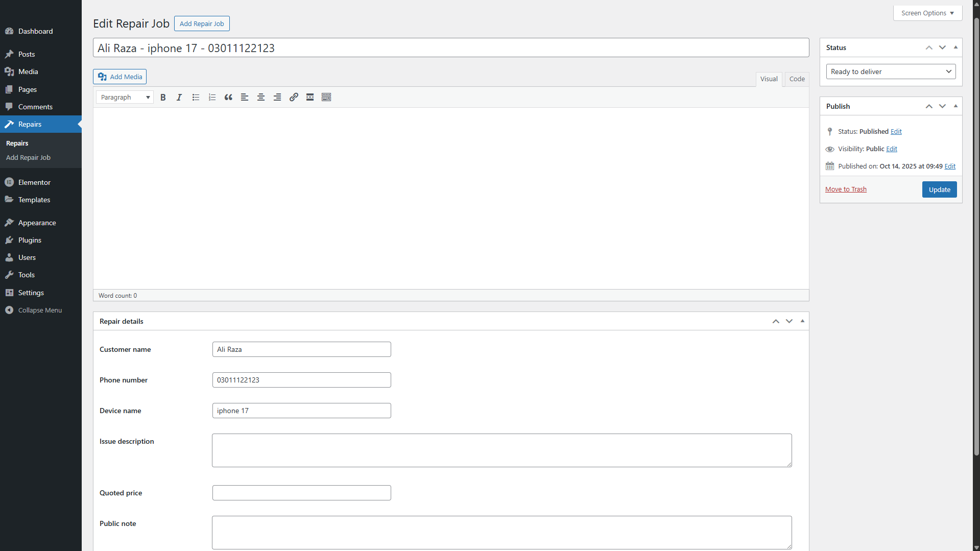Toggle the Publish meta box panel
Viewport: 980px width, 551px height.
955,106
